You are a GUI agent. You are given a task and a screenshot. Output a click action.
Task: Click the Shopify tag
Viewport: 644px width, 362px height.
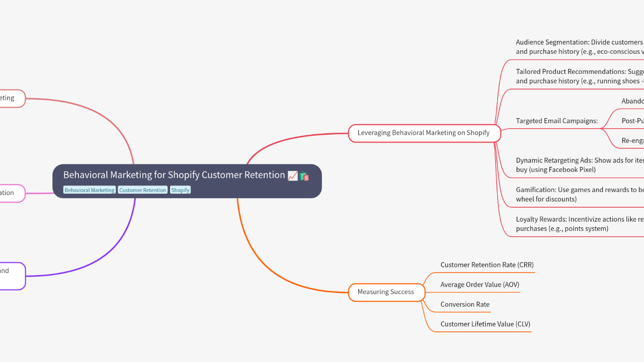pyautogui.click(x=180, y=190)
